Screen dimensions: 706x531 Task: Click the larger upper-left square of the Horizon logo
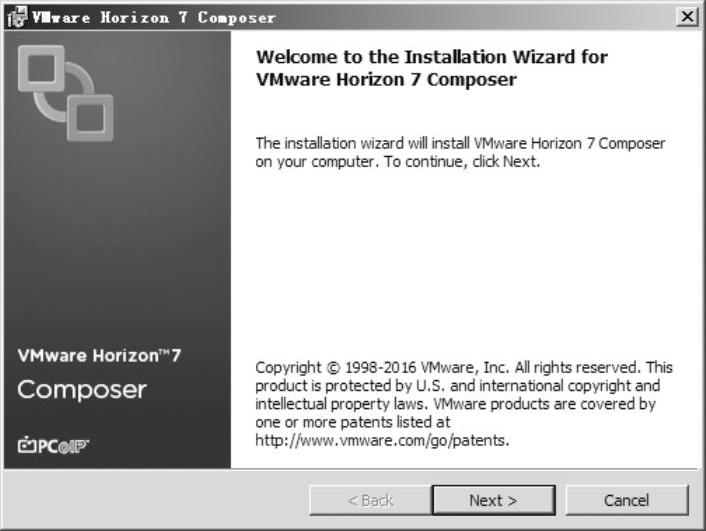[x=41, y=74]
